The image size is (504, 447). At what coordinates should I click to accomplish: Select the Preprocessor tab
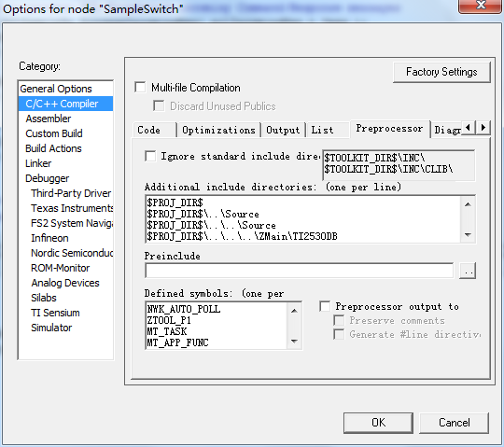pyautogui.click(x=389, y=129)
